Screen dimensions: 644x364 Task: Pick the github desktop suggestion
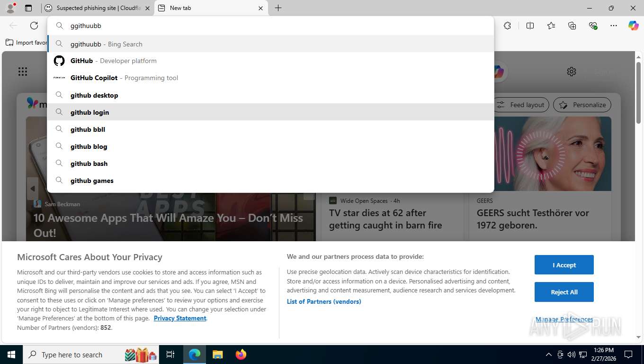click(270, 95)
